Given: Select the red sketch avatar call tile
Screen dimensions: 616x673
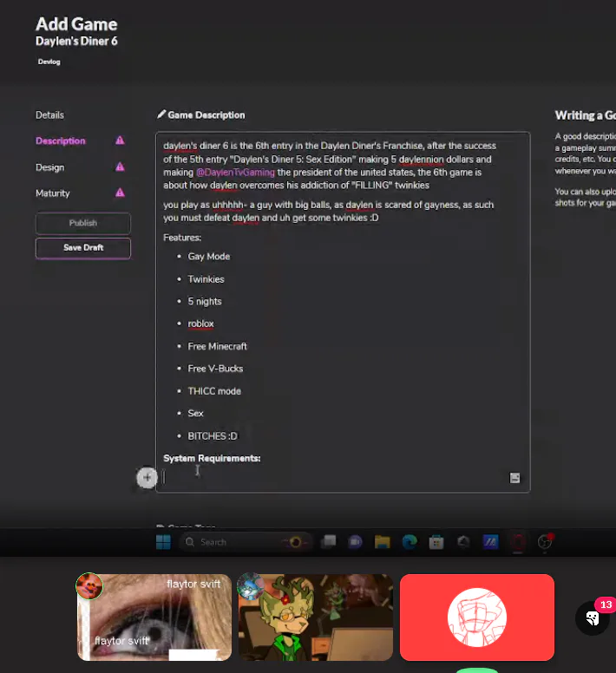Looking at the screenshot, I should click(477, 617).
